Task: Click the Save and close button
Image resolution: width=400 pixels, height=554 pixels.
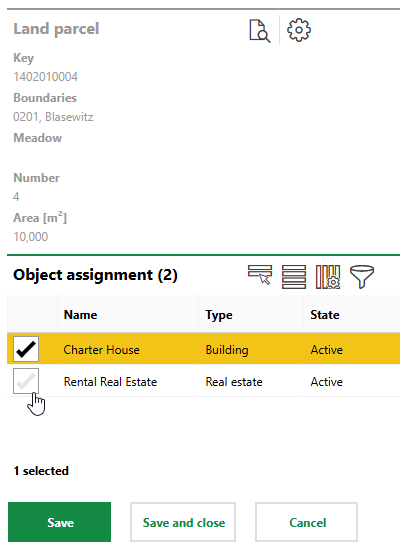Action: [x=183, y=522]
